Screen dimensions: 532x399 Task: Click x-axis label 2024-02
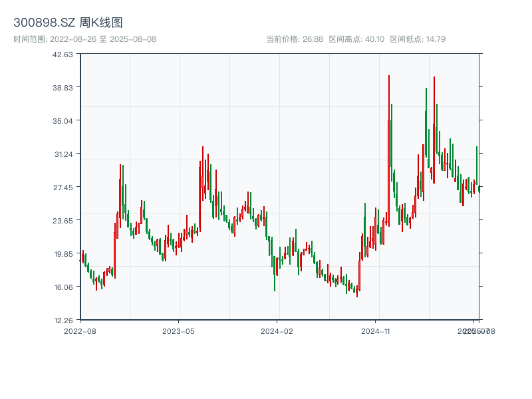pyautogui.click(x=277, y=331)
